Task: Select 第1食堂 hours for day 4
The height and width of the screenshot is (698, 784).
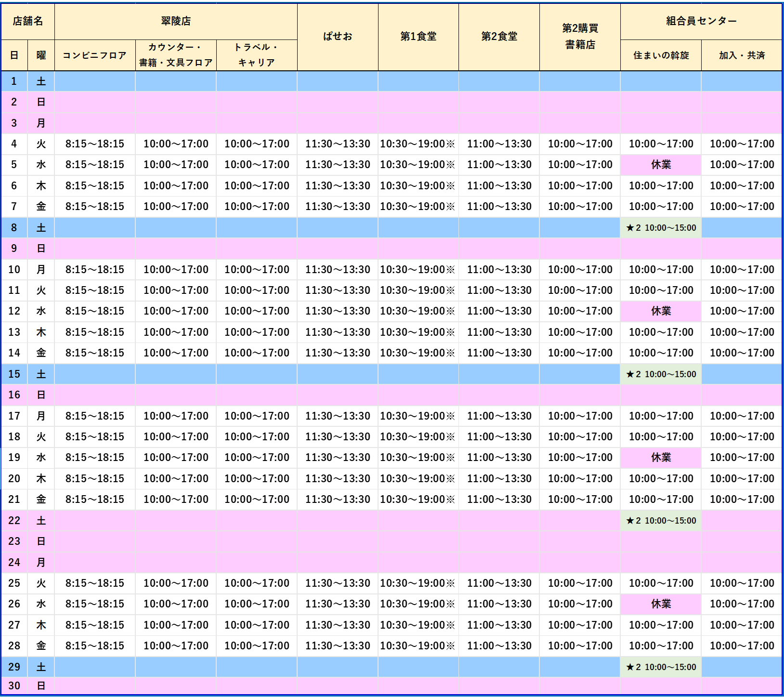Action: click(x=418, y=144)
